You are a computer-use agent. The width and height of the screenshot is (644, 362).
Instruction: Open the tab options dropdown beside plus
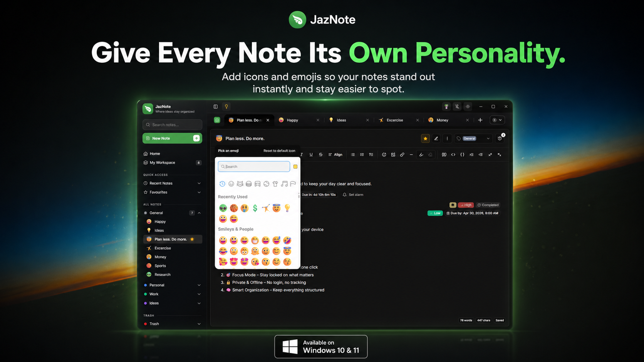pos(497,120)
